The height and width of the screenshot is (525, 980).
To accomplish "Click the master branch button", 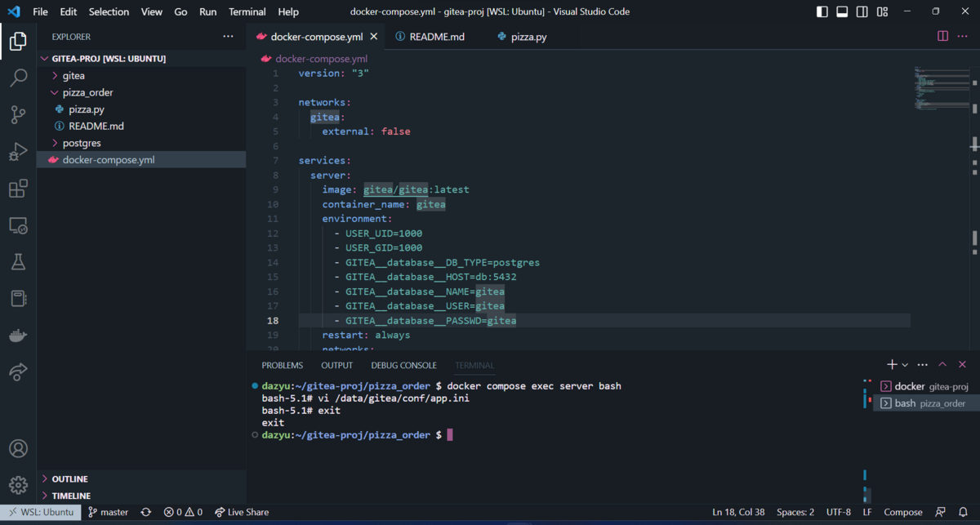I will click(x=108, y=512).
